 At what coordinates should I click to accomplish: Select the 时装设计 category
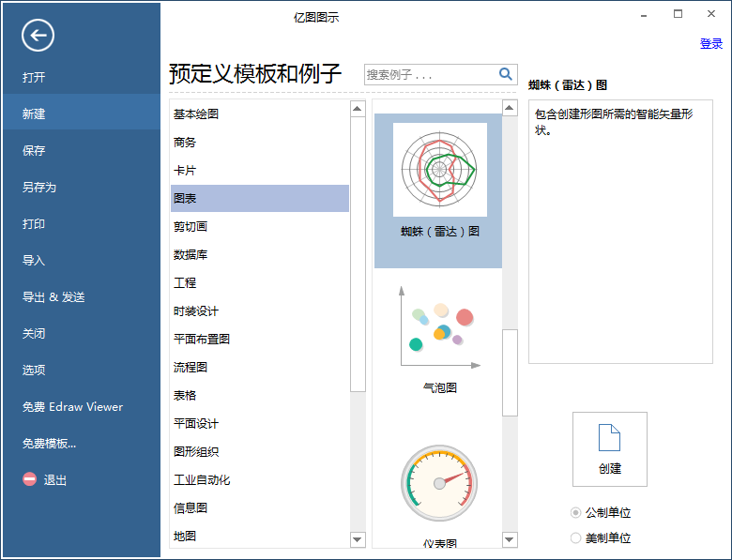coord(260,310)
